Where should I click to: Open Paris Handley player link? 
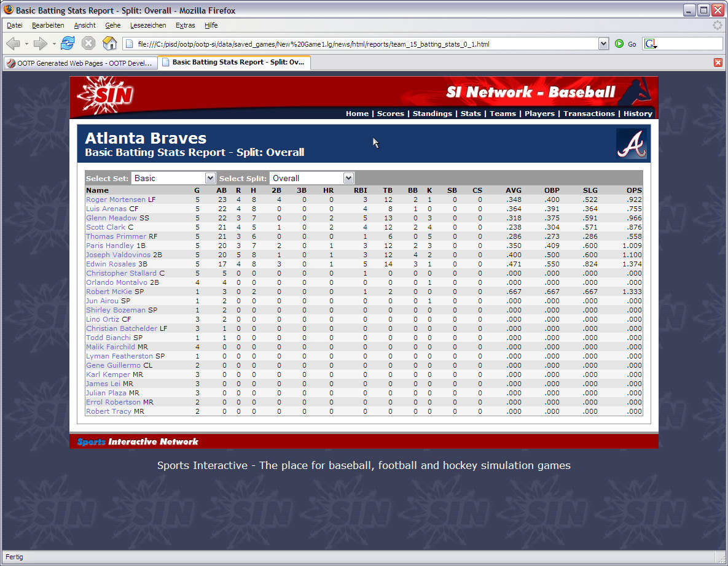tap(109, 246)
